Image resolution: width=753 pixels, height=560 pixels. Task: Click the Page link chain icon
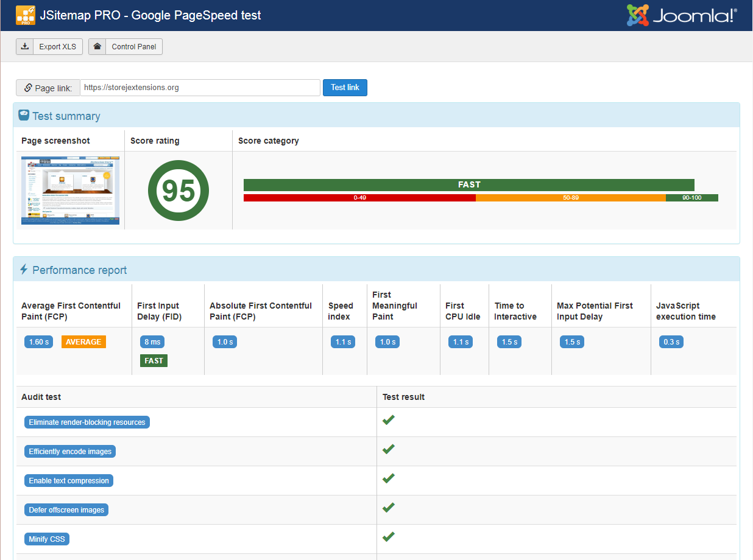(x=28, y=88)
